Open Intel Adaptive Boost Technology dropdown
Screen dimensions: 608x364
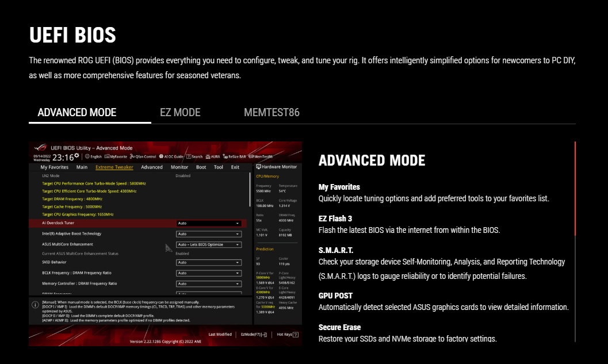click(208, 234)
